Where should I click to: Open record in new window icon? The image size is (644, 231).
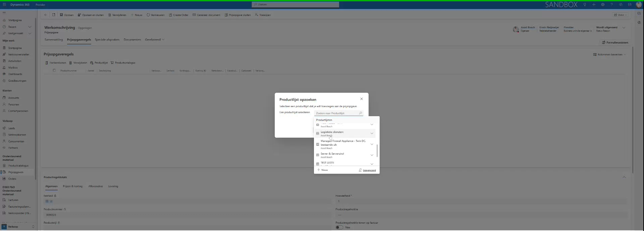point(54,15)
